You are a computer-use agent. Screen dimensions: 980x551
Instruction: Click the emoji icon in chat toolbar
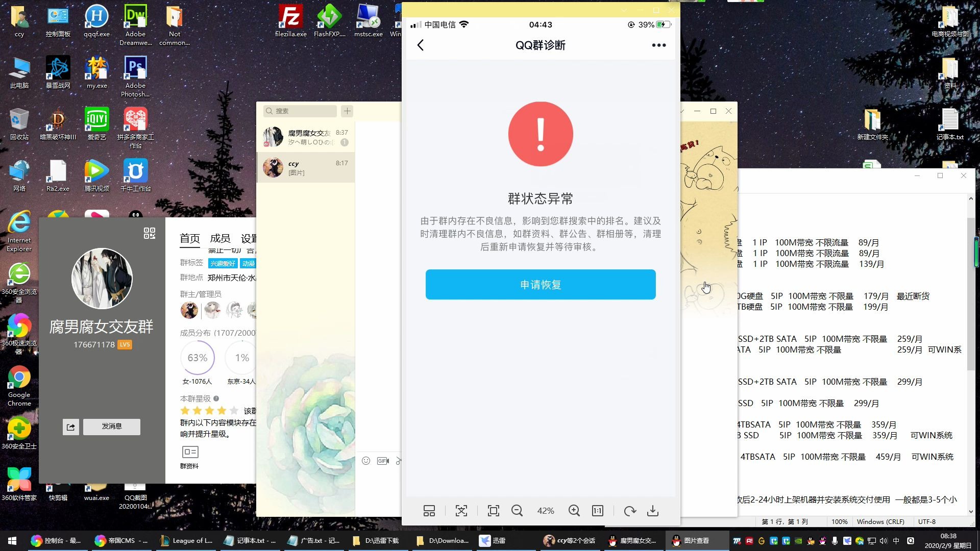click(x=365, y=461)
